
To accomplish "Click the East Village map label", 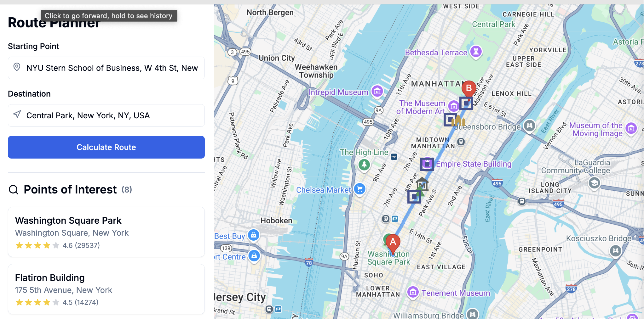I will coord(441,267).
